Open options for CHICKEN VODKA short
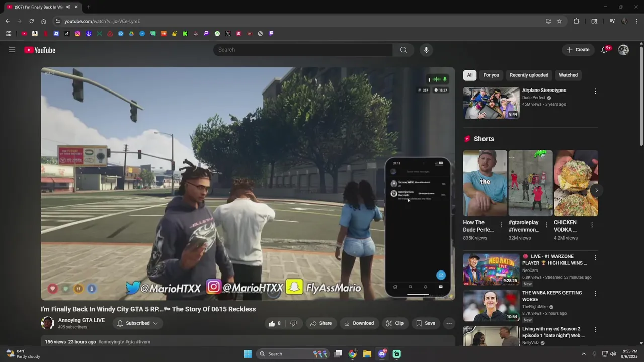The width and height of the screenshot is (644, 362). [592, 225]
